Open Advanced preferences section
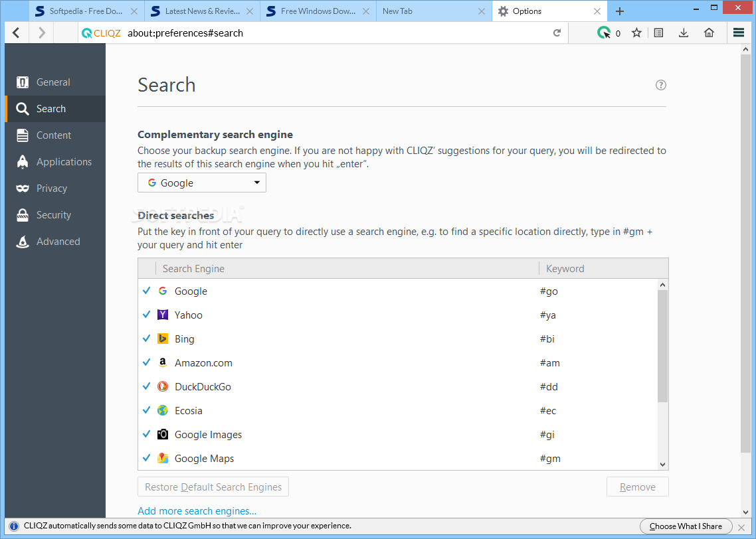The height and width of the screenshot is (539, 756). click(55, 242)
